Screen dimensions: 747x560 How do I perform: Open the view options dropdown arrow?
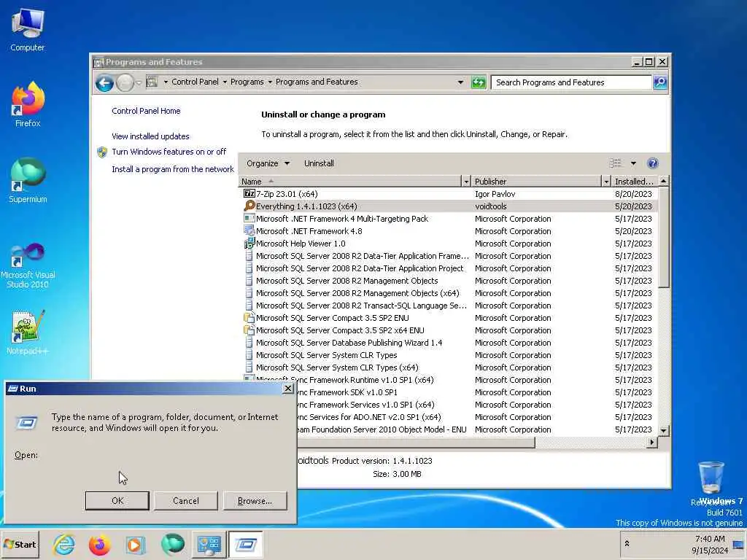coord(633,163)
